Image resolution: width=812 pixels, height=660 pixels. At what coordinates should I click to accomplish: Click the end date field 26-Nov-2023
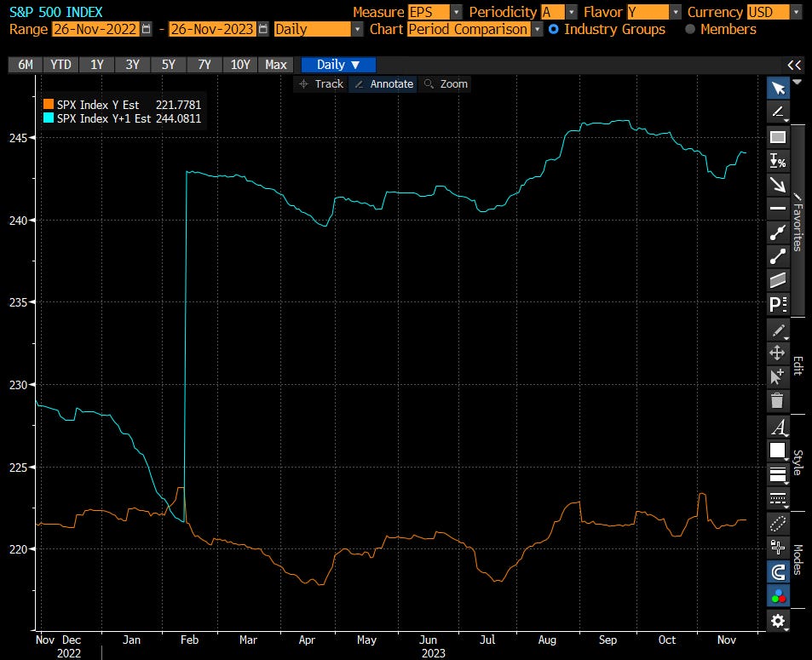(212, 29)
